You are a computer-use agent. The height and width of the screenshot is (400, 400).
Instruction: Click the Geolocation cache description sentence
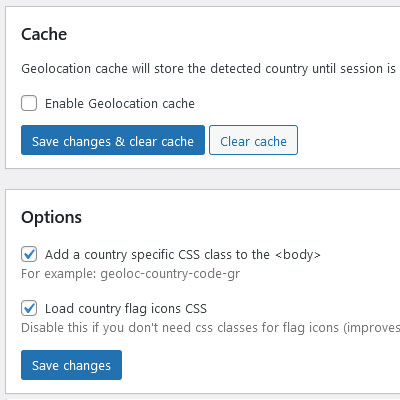point(209,69)
